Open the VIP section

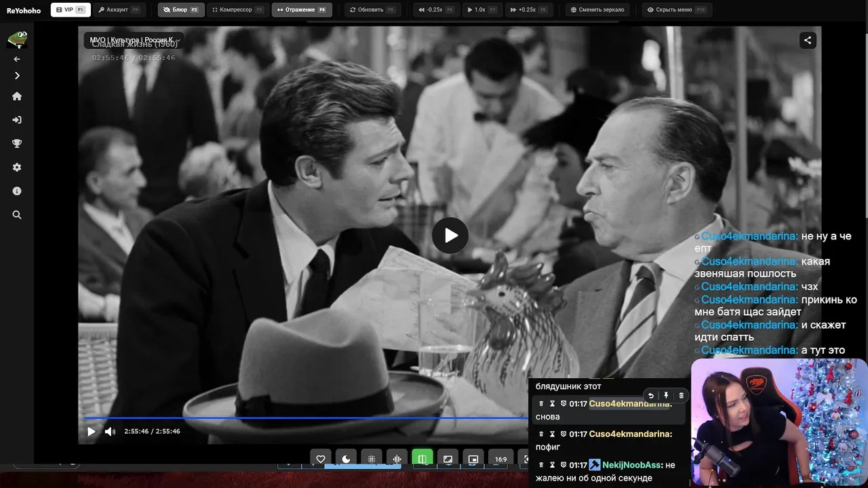click(x=71, y=10)
